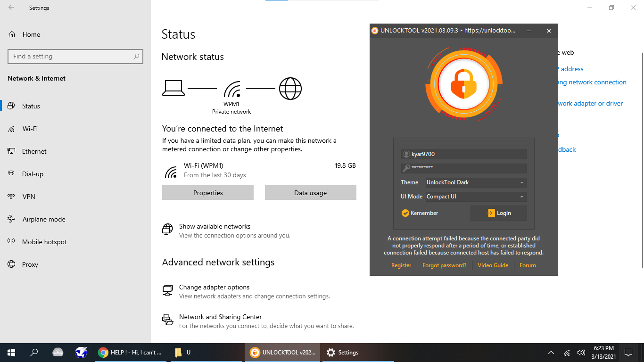Click the Forgot password? link
Image resolution: width=644 pixels, height=362 pixels.
(x=444, y=265)
